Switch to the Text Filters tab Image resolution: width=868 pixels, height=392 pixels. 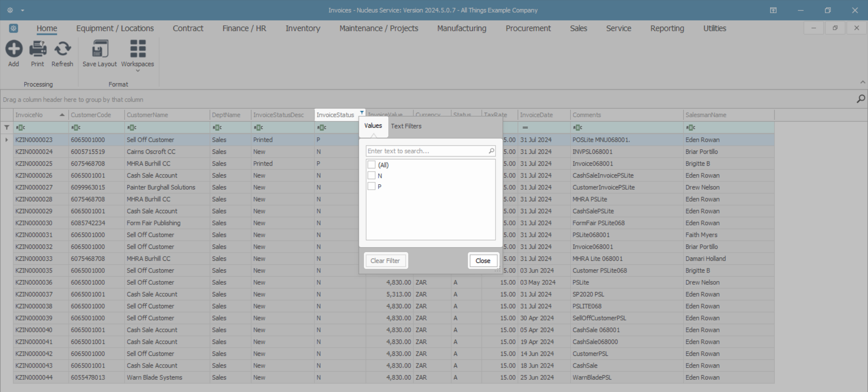[x=406, y=126]
